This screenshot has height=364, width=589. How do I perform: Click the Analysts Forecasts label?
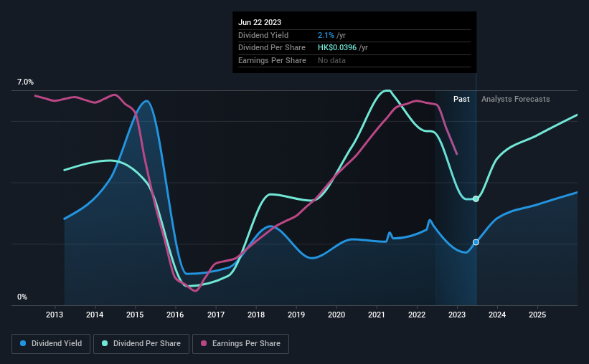515,99
